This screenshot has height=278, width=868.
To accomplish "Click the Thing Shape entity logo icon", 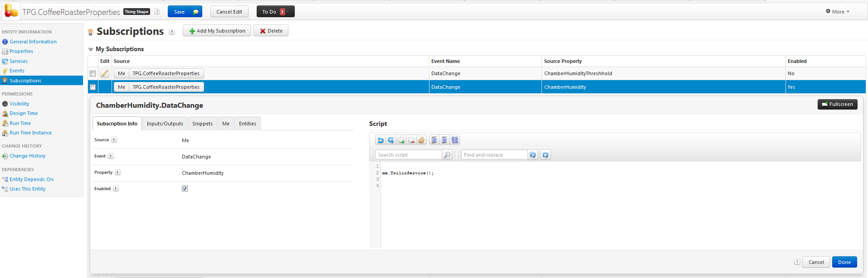I will [11, 11].
